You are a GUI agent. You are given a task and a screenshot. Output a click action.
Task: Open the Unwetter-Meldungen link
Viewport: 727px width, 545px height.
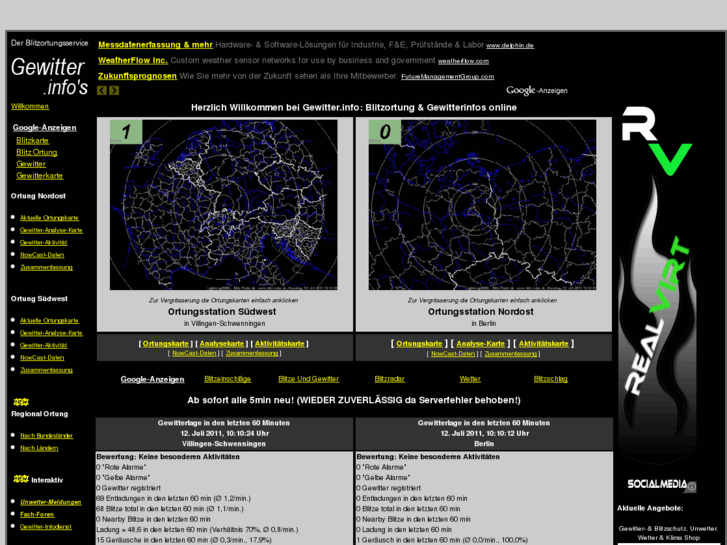(51, 502)
